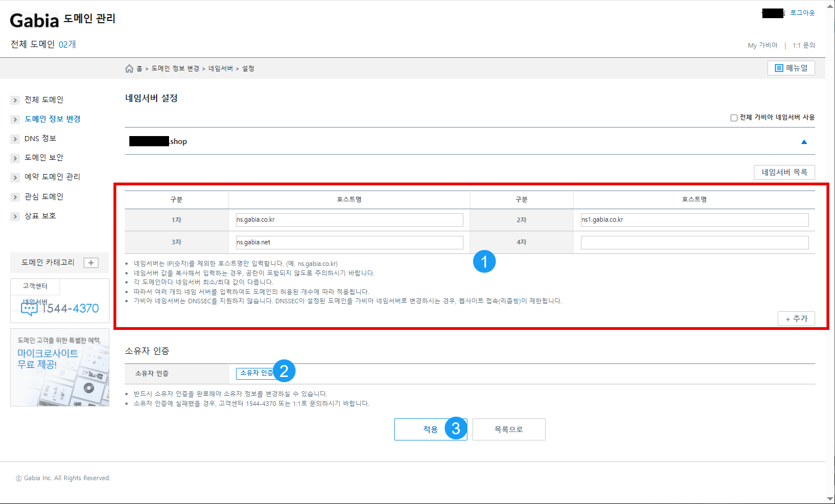The width and height of the screenshot is (835, 504).
Task: Open the 마이크로사이트 무료 제공 banner
Action: [60, 367]
